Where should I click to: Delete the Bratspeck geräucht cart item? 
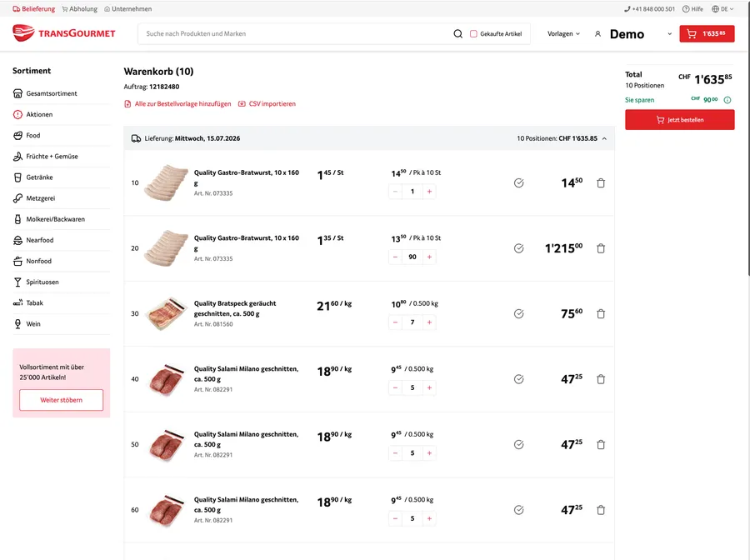[601, 313]
